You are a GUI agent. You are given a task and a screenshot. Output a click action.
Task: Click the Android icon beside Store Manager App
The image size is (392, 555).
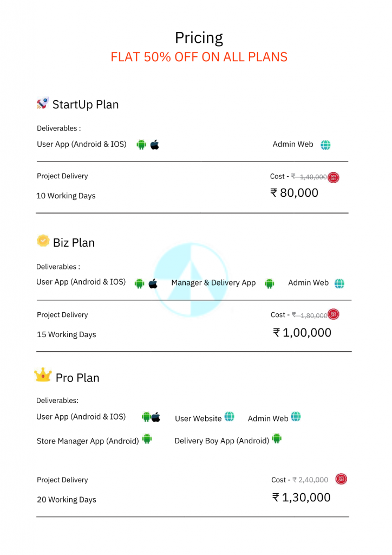pos(147,439)
